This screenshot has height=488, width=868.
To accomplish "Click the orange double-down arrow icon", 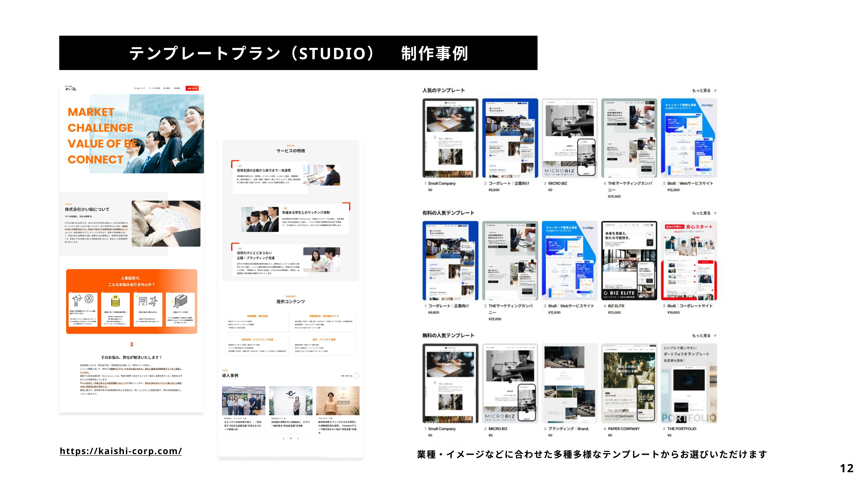I will click(132, 345).
